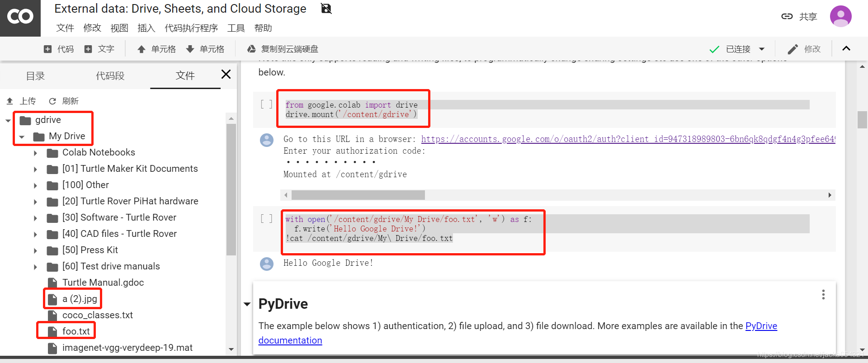Move cell down with down-arrow 单元格
The image size is (868, 363).
205,49
